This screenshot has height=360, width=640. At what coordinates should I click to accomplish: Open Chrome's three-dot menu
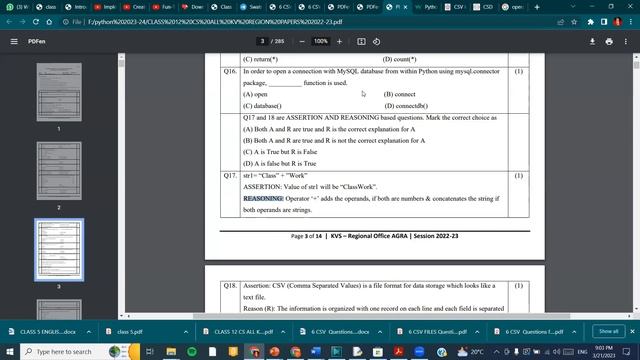click(631, 22)
